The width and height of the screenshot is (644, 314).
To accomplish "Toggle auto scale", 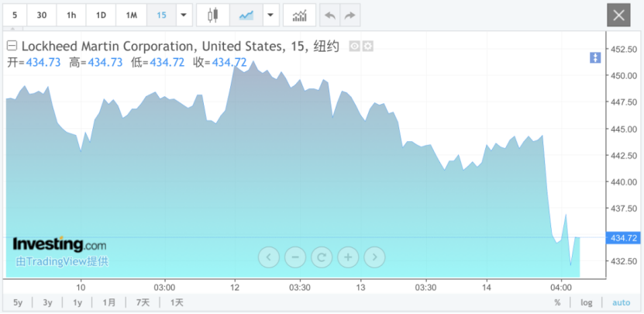I will coord(621,303).
